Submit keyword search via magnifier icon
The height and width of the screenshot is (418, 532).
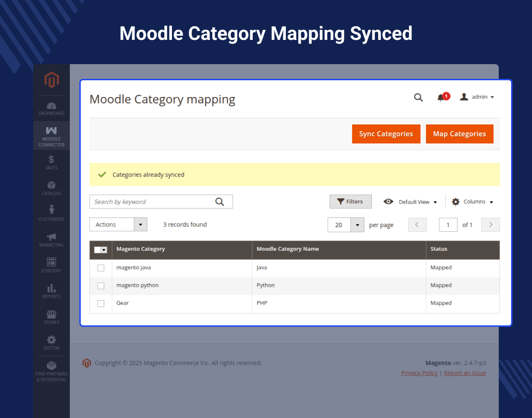219,201
